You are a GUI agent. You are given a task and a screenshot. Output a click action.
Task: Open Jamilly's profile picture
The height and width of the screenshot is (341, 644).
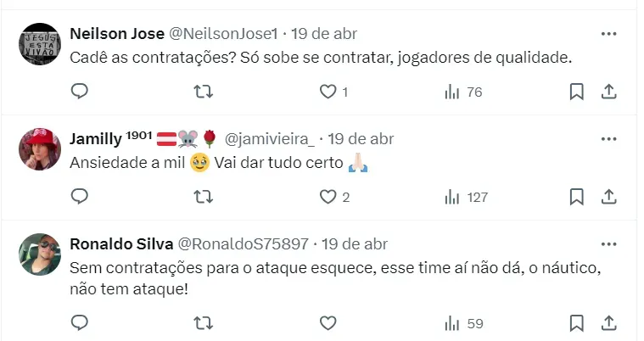click(x=40, y=149)
